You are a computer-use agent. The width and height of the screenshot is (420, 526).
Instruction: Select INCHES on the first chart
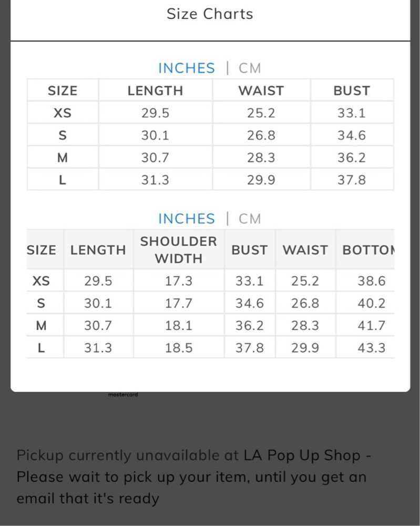[x=187, y=68]
